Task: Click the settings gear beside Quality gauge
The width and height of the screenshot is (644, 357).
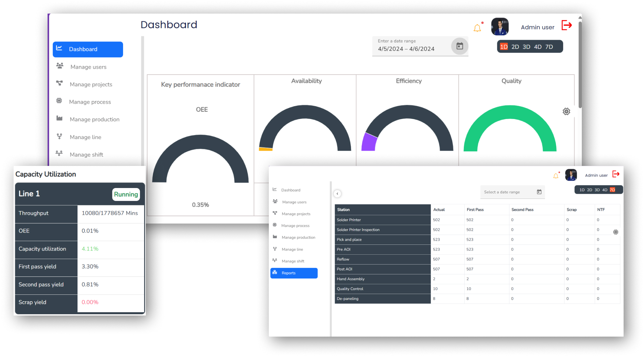Action: coord(566,112)
